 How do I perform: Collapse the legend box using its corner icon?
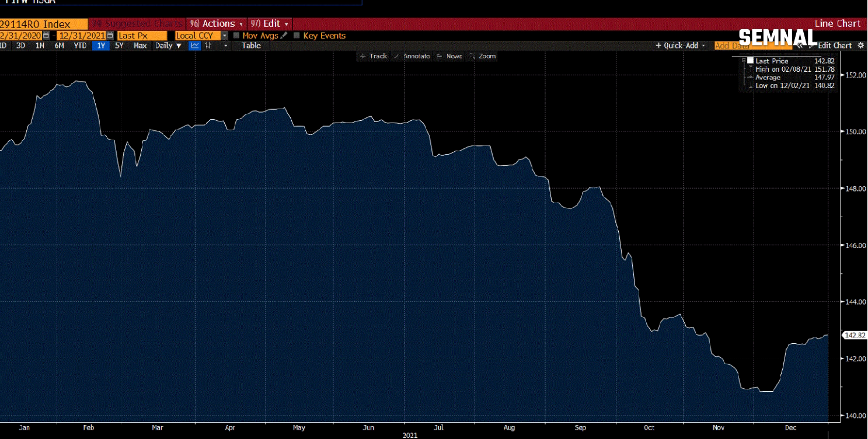pyautogui.click(x=744, y=60)
